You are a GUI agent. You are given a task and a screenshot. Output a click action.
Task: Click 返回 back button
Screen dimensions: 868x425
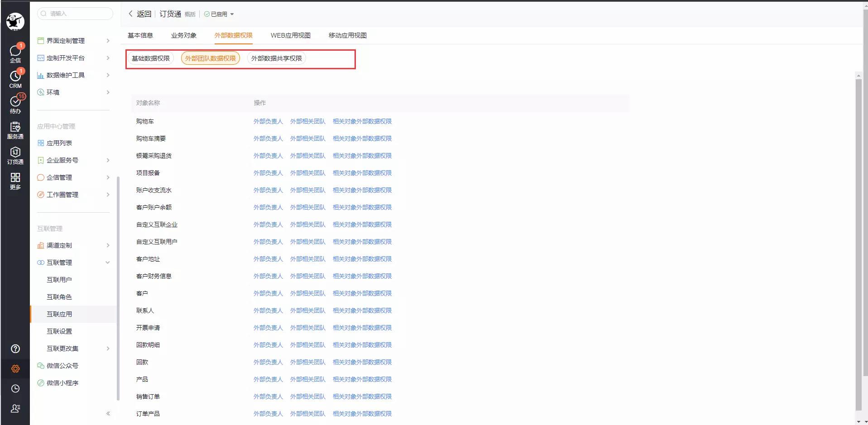(140, 14)
